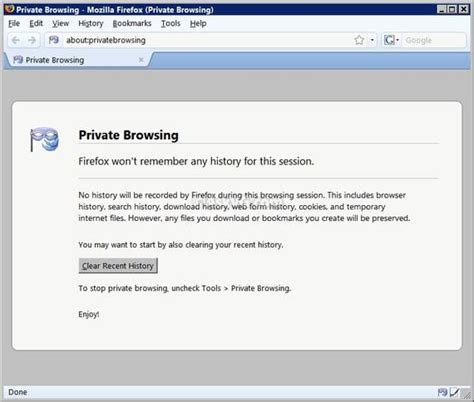Viewport: 474px width, 402px height.
Task: Click the status bar private browsing mask icon
Action: click(x=442, y=392)
